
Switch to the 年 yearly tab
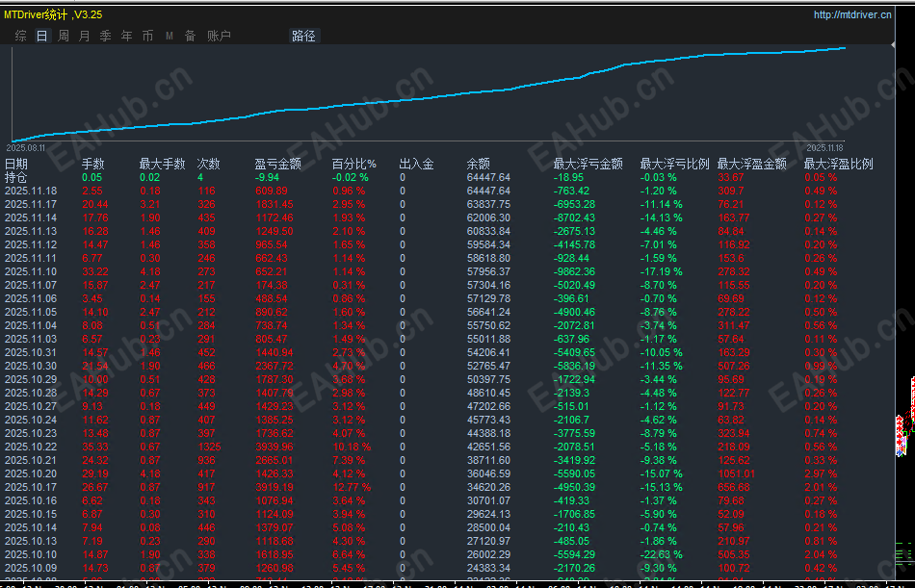pyautogui.click(x=126, y=37)
